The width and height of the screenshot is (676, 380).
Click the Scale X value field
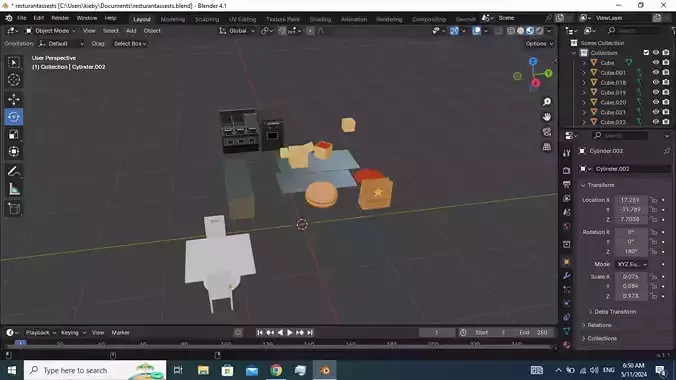(x=630, y=276)
